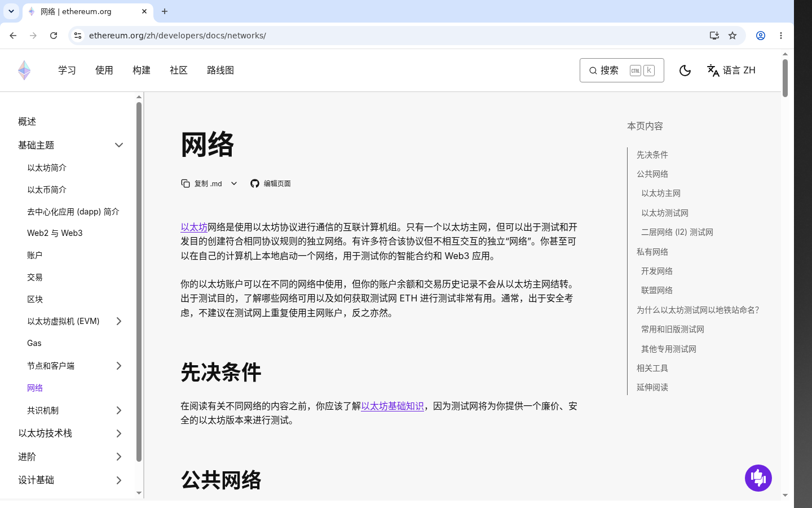Screen dimensions: 812x508
Task: Click the GitHub 编辑页面 link
Action: point(271,183)
